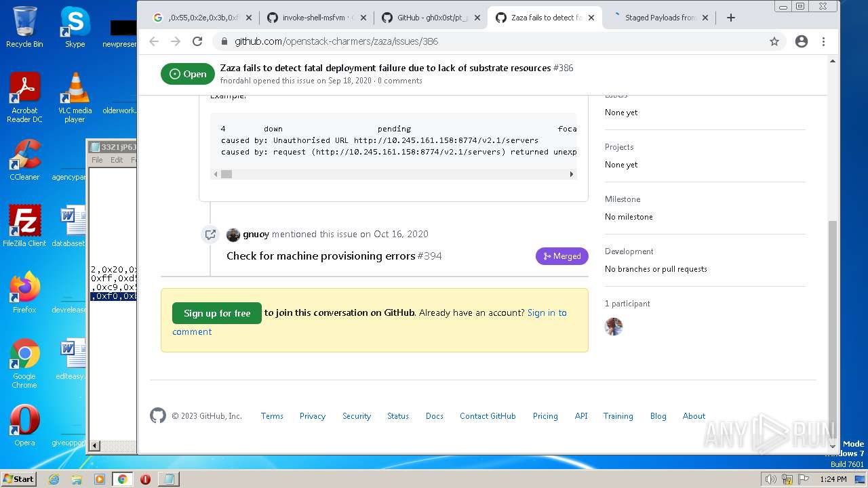Click gnuoy's avatar in the timeline
Screen dimensions: 868x488
point(233,235)
